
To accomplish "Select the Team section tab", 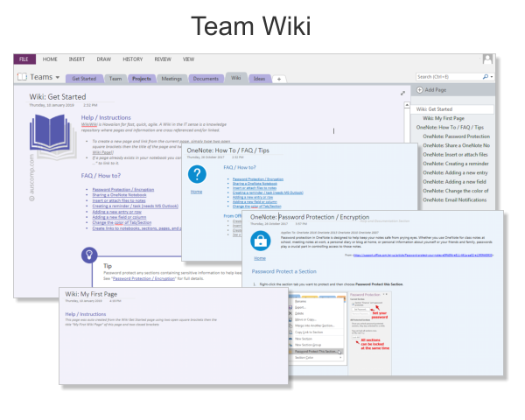I will [x=115, y=79].
